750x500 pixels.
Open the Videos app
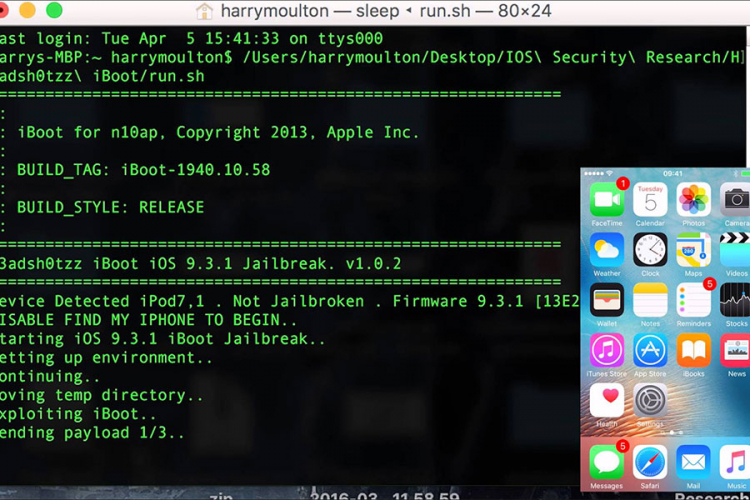[735, 250]
